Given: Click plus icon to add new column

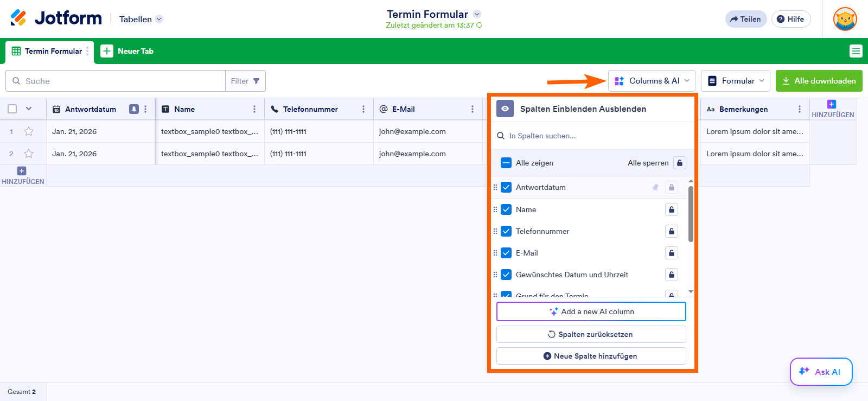Looking at the screenshot, I should click(832, 104).
